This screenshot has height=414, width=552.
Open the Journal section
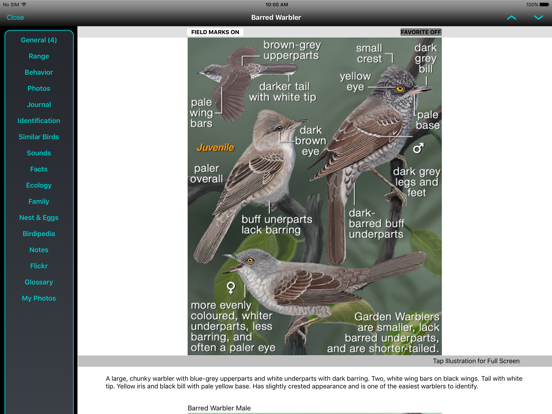click(39, 105)
